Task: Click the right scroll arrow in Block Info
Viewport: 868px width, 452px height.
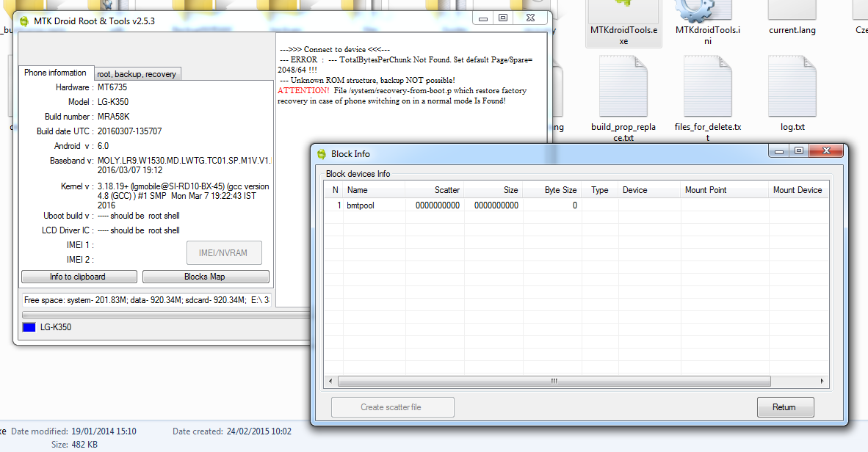Action: tap(822, 381)
